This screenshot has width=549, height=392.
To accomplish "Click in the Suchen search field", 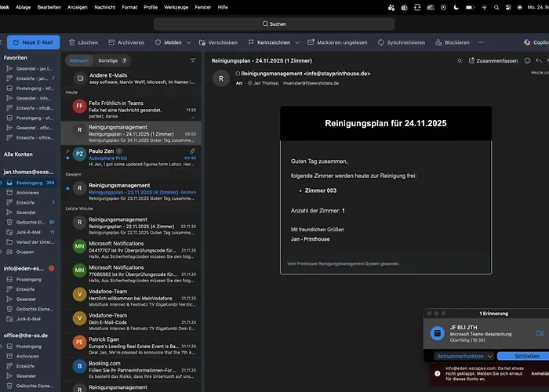I will [x=274, y=24].
